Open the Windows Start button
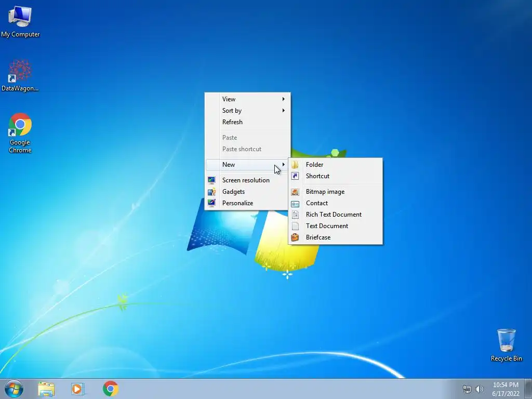 pos(14,389)
